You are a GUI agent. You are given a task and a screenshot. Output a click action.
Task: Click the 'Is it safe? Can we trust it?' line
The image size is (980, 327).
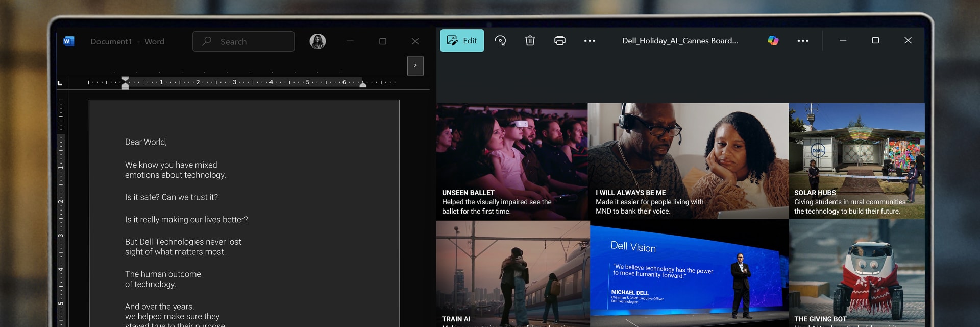(x=171, y=197)
